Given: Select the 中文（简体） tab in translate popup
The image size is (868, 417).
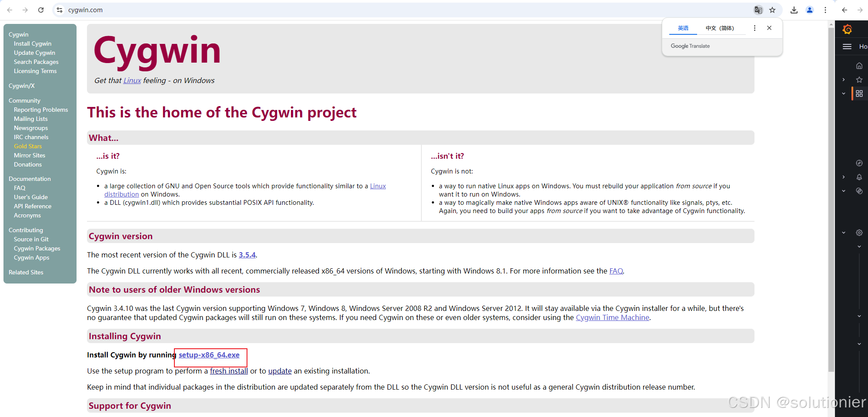Looking at the screenshot, I should [x=720, y=28].
